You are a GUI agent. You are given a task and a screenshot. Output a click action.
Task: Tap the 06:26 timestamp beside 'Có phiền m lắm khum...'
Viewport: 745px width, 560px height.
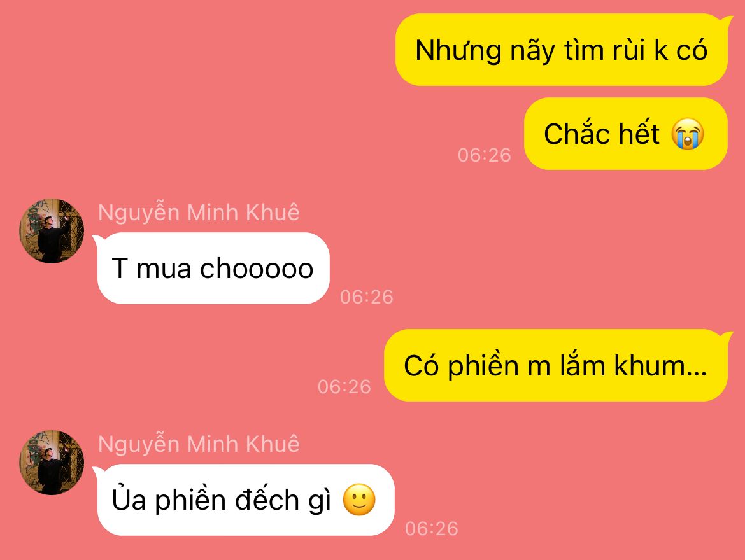(344, 387)
